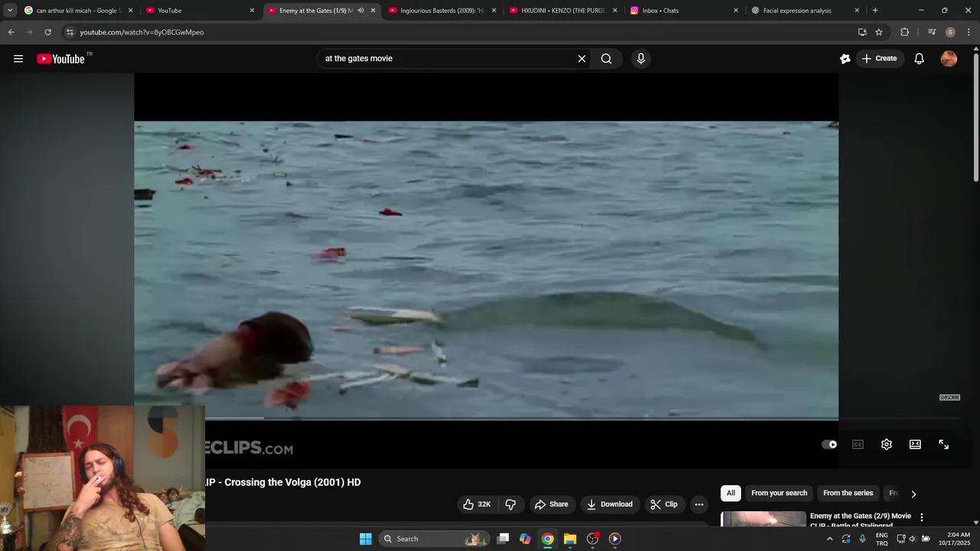This screenshot has width=980, height=551.
Task: Open the Chrome profile icon
Action: pyautogui.click(x=950, y=32)
